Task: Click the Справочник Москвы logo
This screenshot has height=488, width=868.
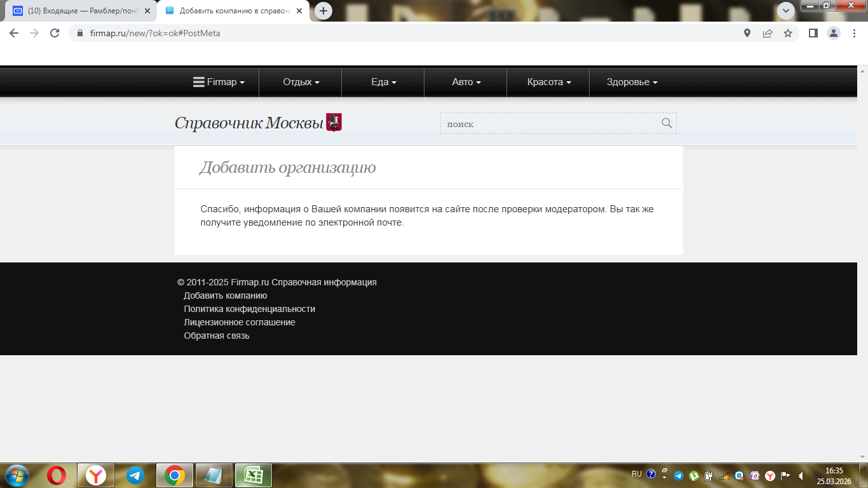Action: coord(249,123)
